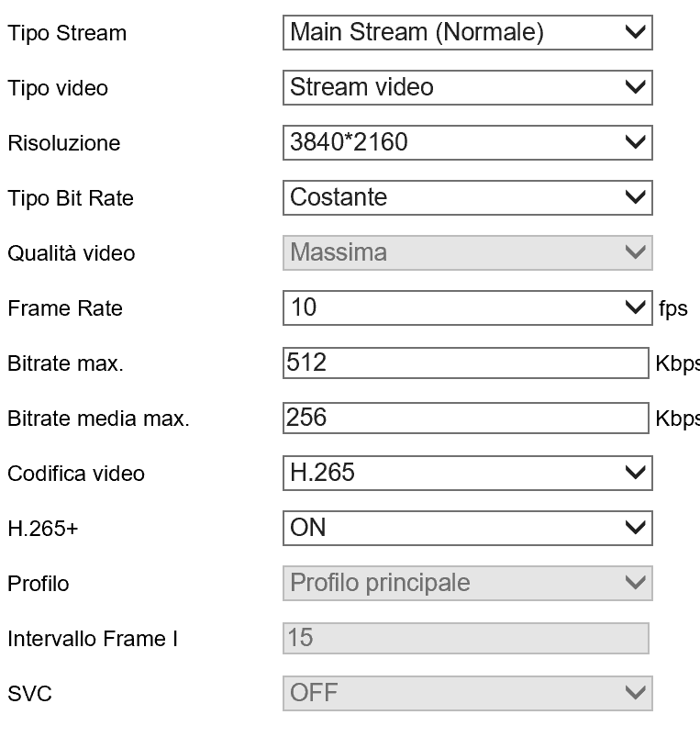This screenshot has height=737, width=700.
Task: Click the Profilo principale dropdown
Action: tap(467, 583)
